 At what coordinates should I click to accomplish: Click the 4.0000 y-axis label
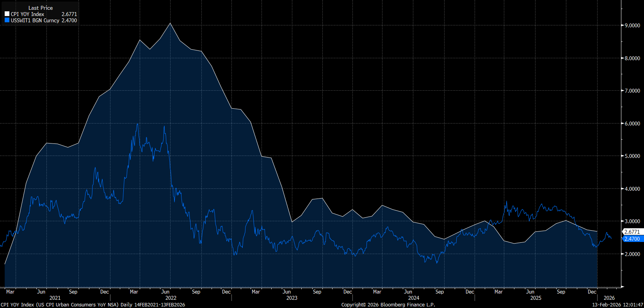pos(632,189)
